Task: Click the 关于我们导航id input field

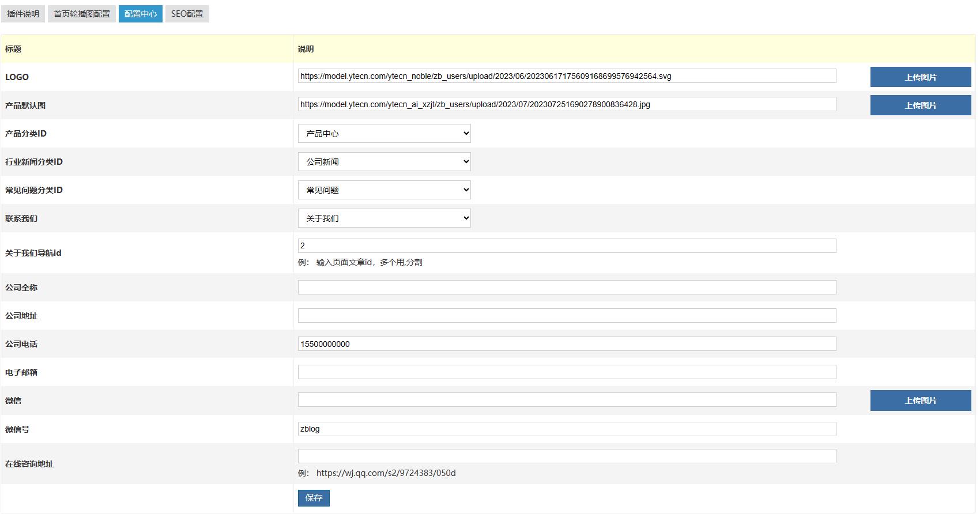Action: (567, 245)
